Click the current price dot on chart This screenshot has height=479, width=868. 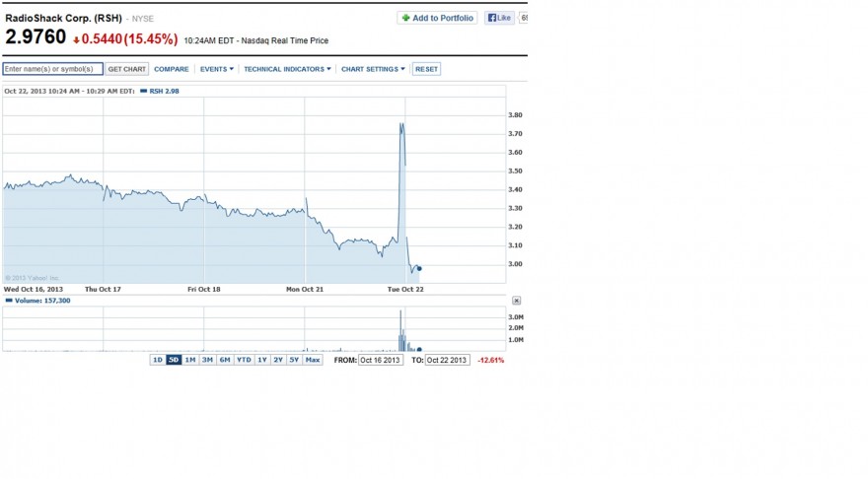[419, 269]
